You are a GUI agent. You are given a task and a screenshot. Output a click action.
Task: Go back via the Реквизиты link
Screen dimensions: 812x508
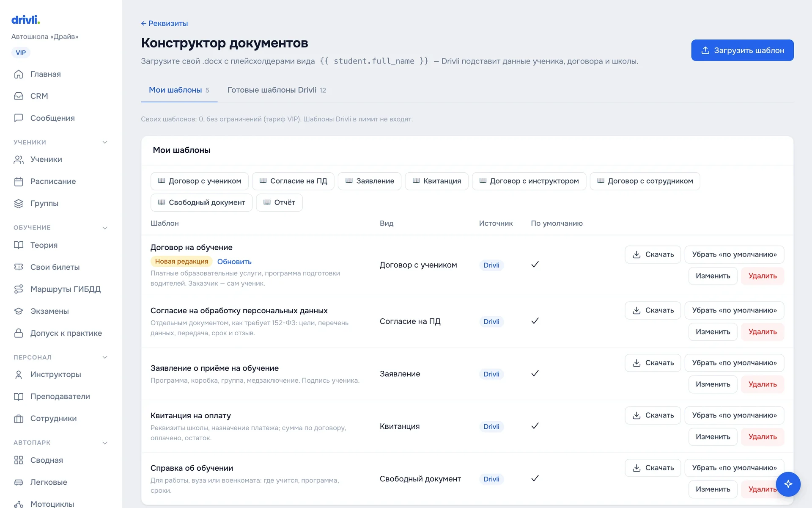(x=165, y=24)
